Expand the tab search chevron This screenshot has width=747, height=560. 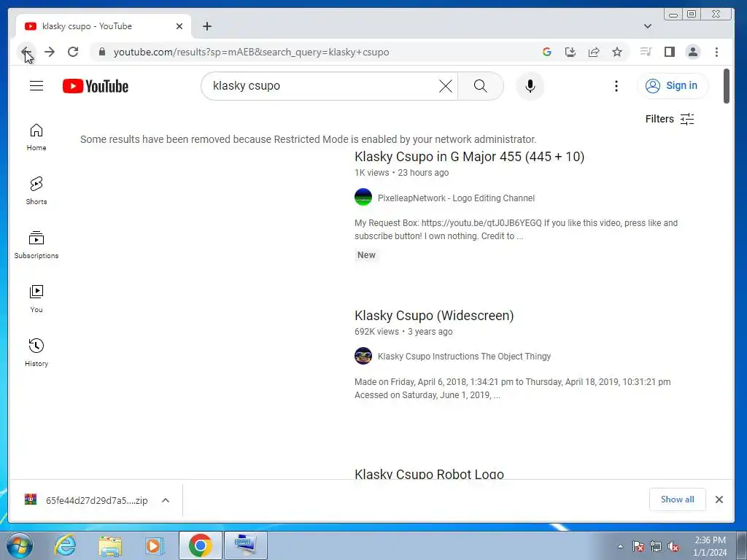pos(648,26)
